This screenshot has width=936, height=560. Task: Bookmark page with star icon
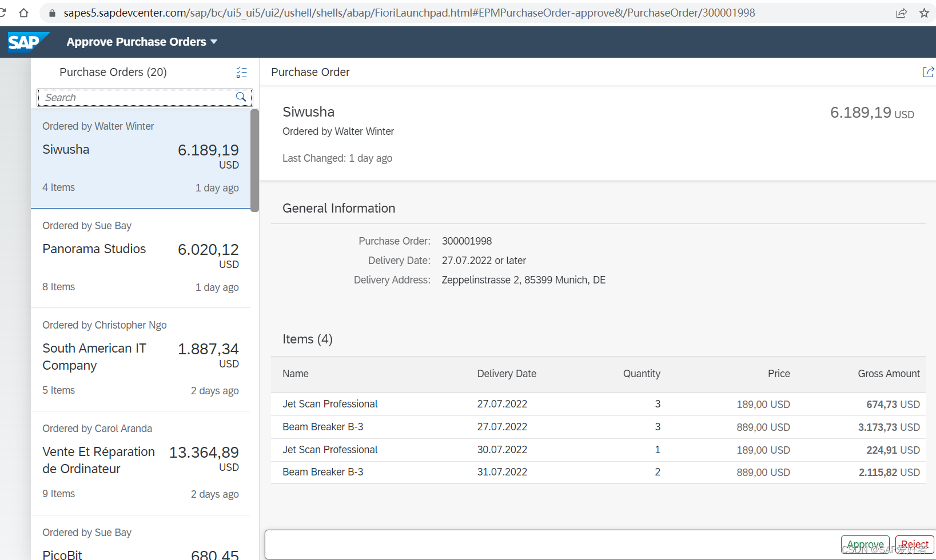924,13
